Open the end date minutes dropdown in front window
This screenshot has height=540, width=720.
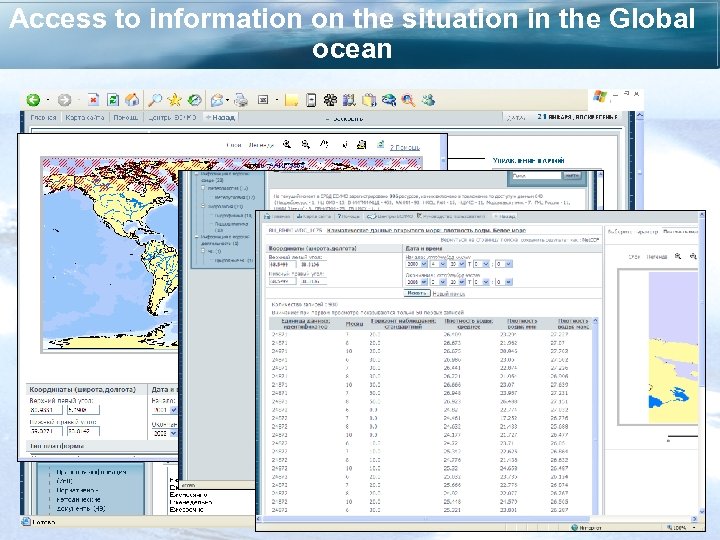504,282
